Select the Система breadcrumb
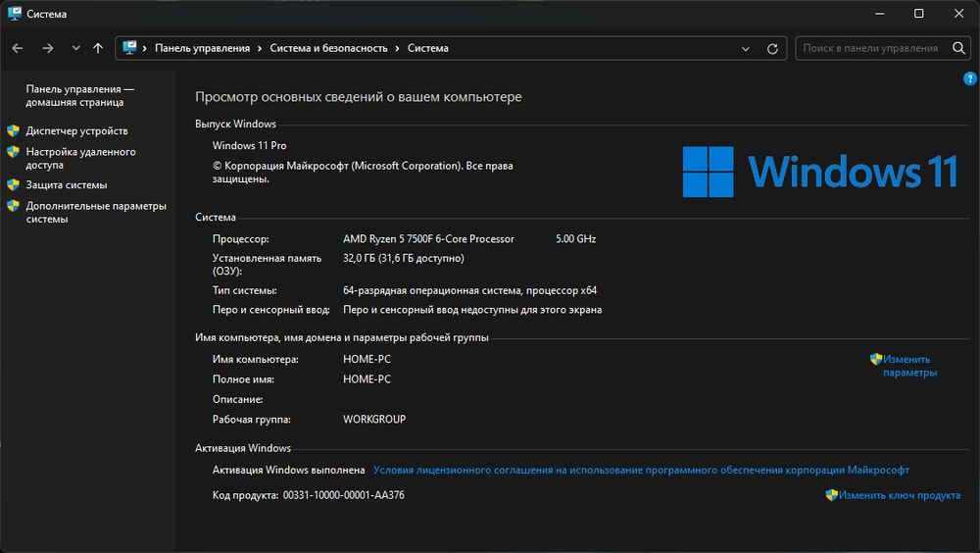The image size is (980, 553). [428, 48]
